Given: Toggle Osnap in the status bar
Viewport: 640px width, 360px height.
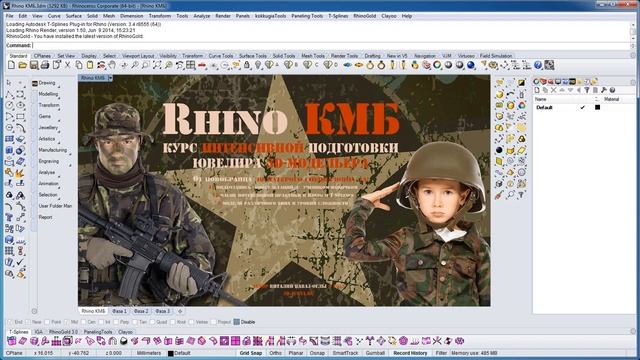Looking at the screenshot, I should (x=317, y=353).
